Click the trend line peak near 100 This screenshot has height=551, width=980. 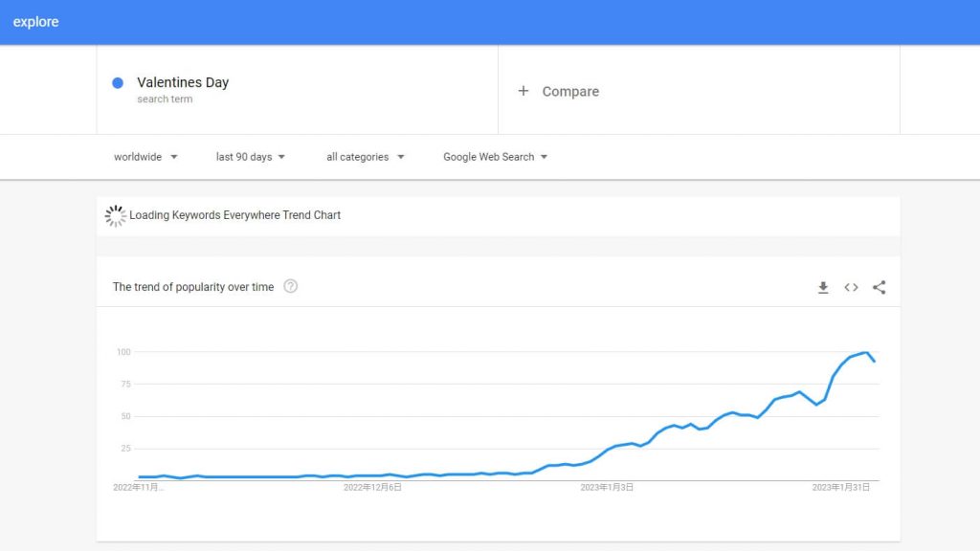pos(865,353)
